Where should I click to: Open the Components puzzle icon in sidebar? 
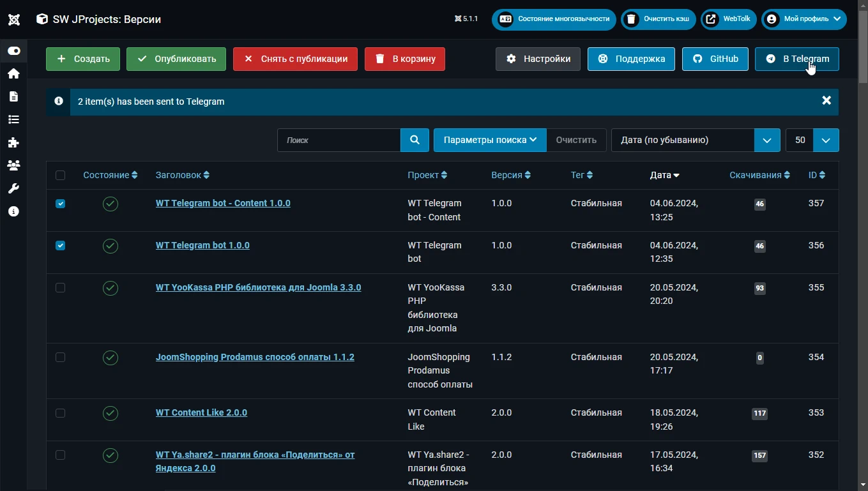click(13, 142)
